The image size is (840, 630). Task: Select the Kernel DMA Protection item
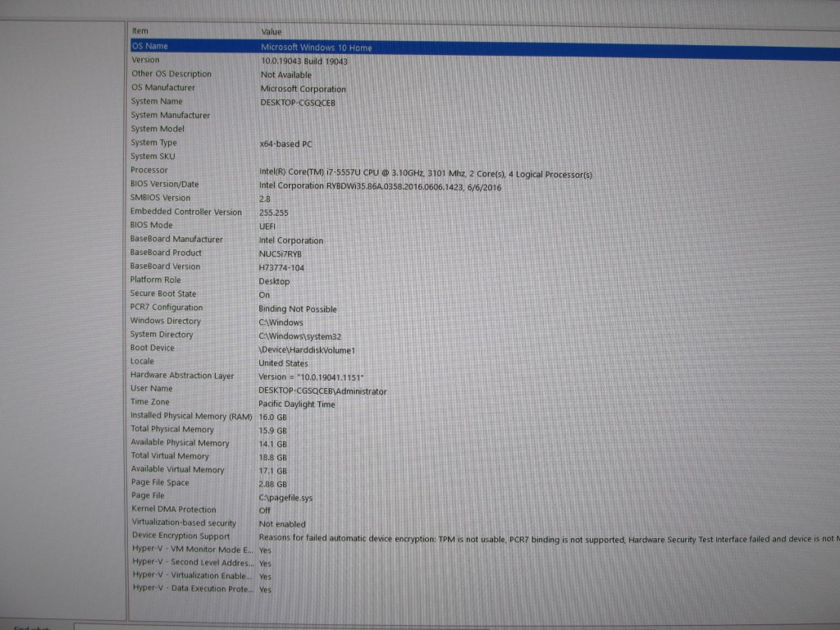point(174,509)
